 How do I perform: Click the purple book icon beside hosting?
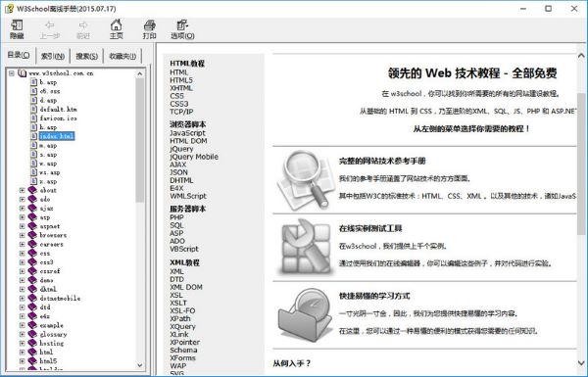[x=32, y=343]
